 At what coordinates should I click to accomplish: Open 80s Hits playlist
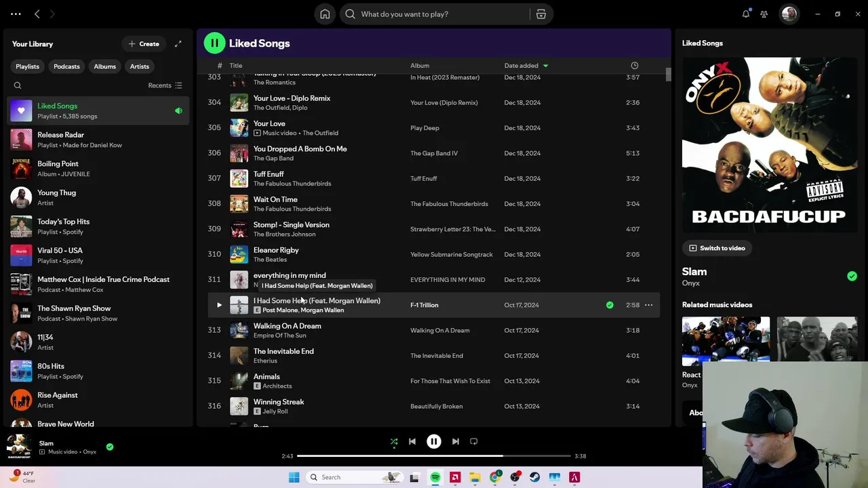click(x=98, y=371)
